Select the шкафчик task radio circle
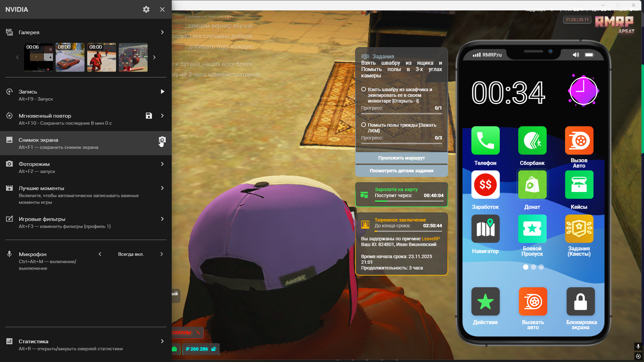This screenshot has height=362, width=644. [x=363, y=89]
